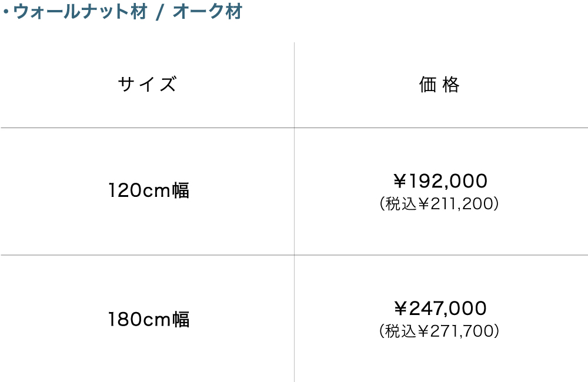The height and width of the screenshot is (382, 588).
Task: Click the ウォールナット材 heading text
Action: tap(80, 12)
